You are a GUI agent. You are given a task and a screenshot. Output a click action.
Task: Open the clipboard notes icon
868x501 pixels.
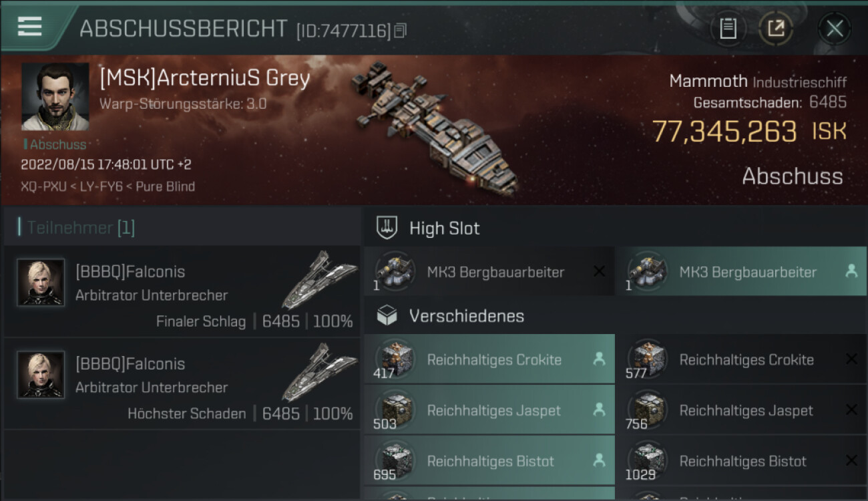728,28
